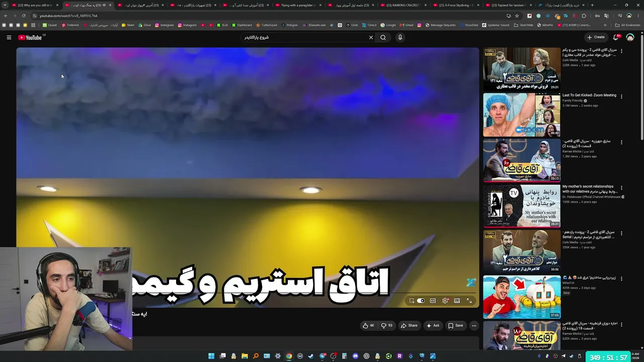Click the screenshot-crop icon in the player
644x362 pixels.
[x=412, y=301]
